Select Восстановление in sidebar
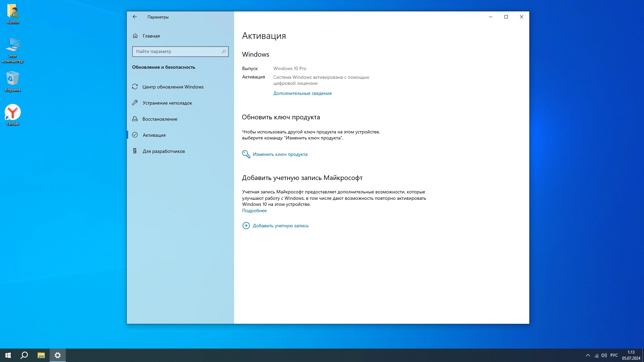Viewport: 644px width, 362px height. click(160, 119)
